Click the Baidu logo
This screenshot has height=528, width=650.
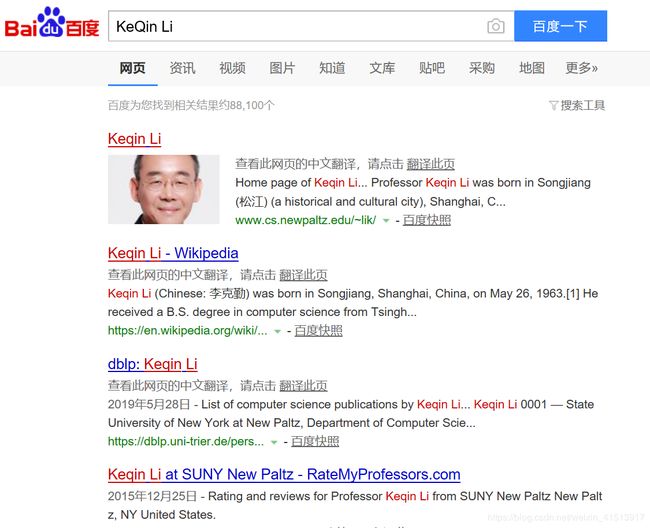click(52, 23)
